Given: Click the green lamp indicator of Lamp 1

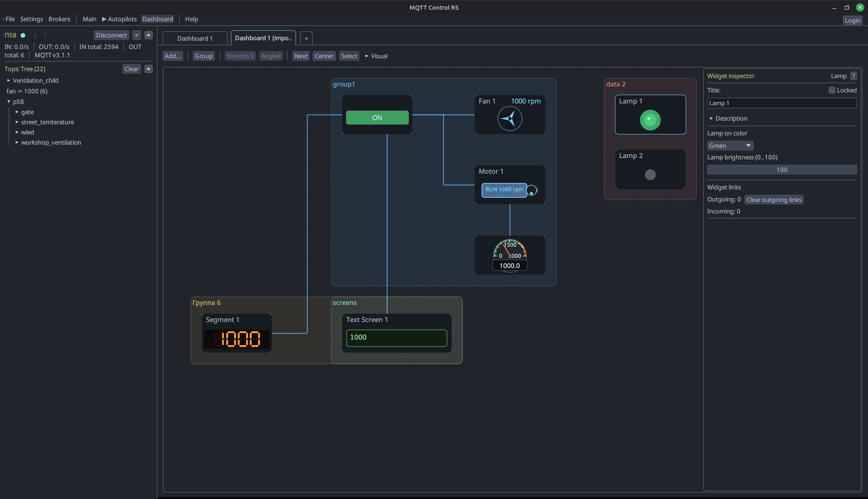Looking at the screenshot, I should 650,120.
